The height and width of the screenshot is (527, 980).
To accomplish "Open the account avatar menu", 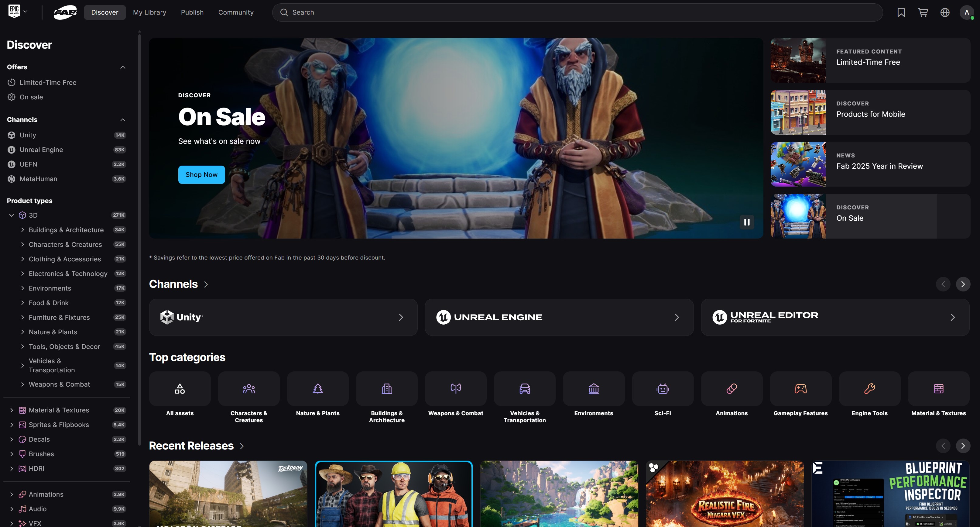I will pos(967,12).
